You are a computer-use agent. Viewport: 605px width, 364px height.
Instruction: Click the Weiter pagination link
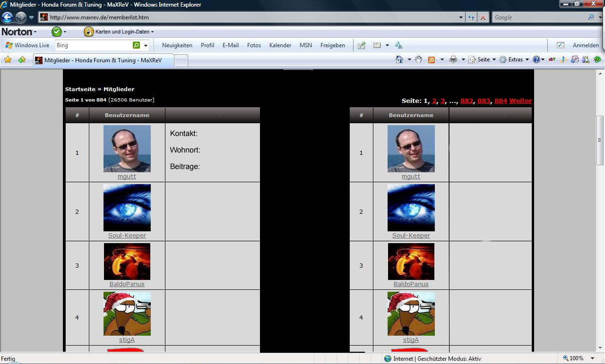pos(520,101)
